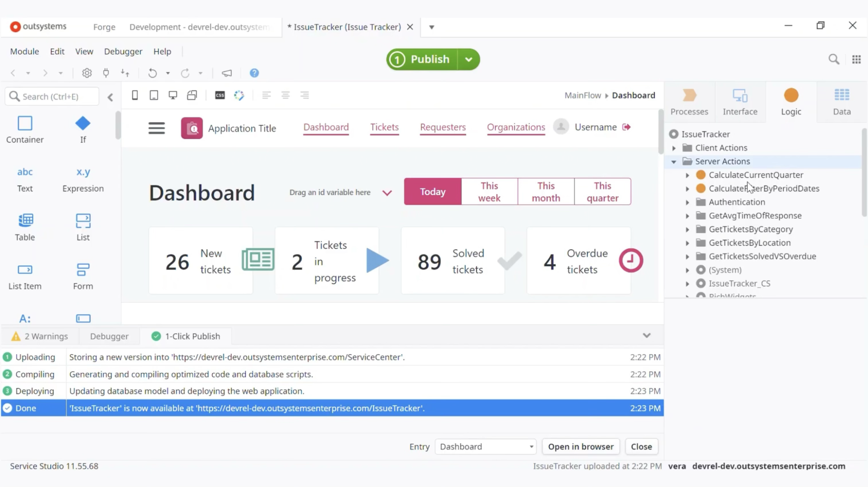
Task: Open module settings gear icon
Action: click(x=87, y=73)
